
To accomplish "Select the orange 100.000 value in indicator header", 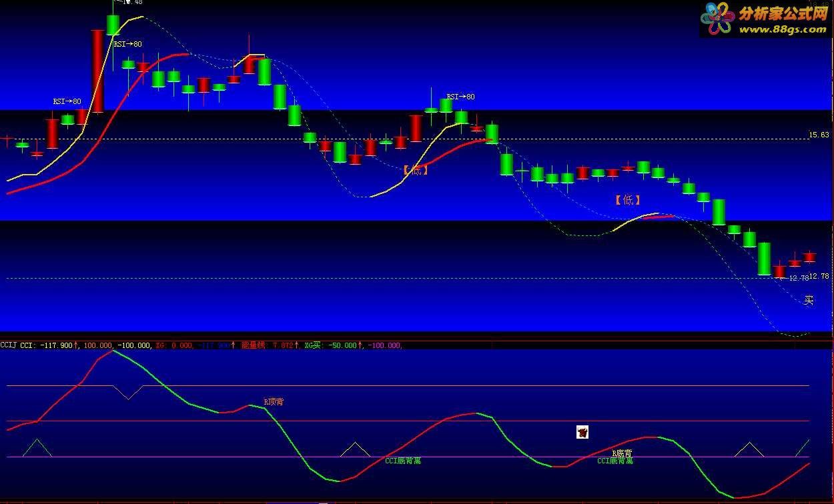I will tap(98, 345).
